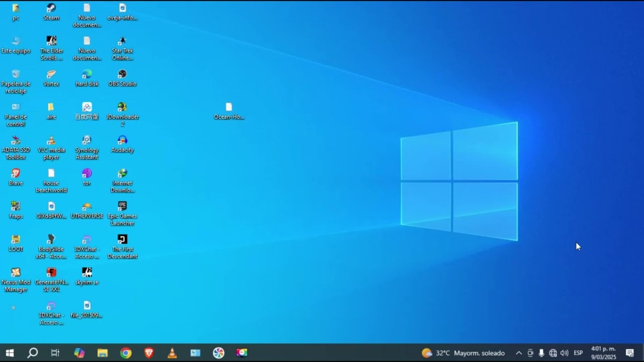Select the 3DXChat shortcut beside BodySlide
The image size is (644, 362).
[87, 247]
